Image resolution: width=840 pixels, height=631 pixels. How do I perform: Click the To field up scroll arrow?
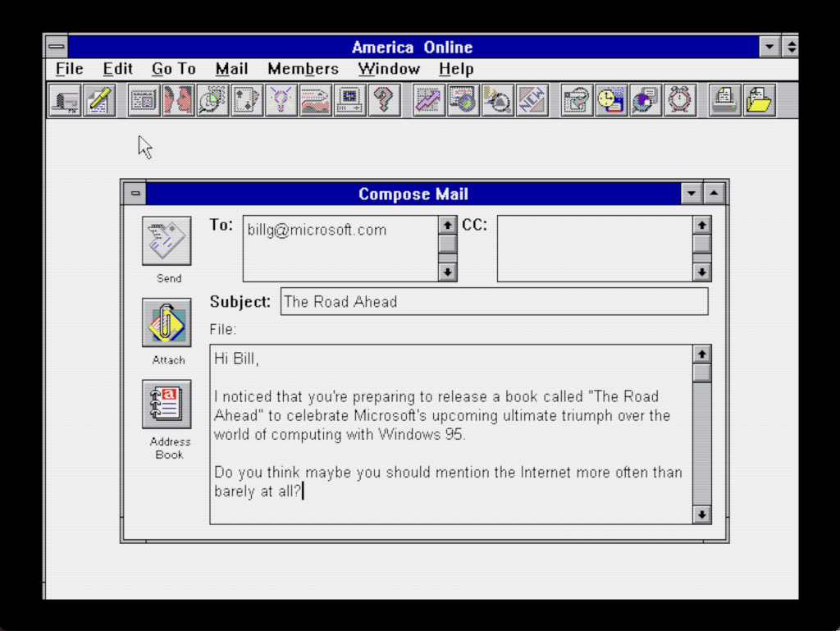[x=447, y=225]
